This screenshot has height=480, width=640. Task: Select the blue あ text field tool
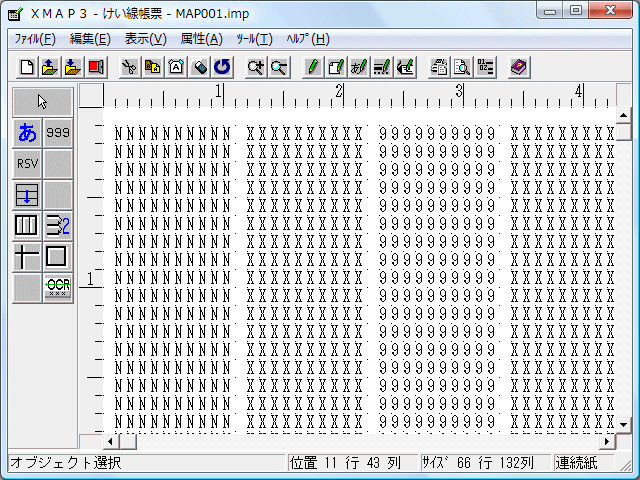[27, 133]
